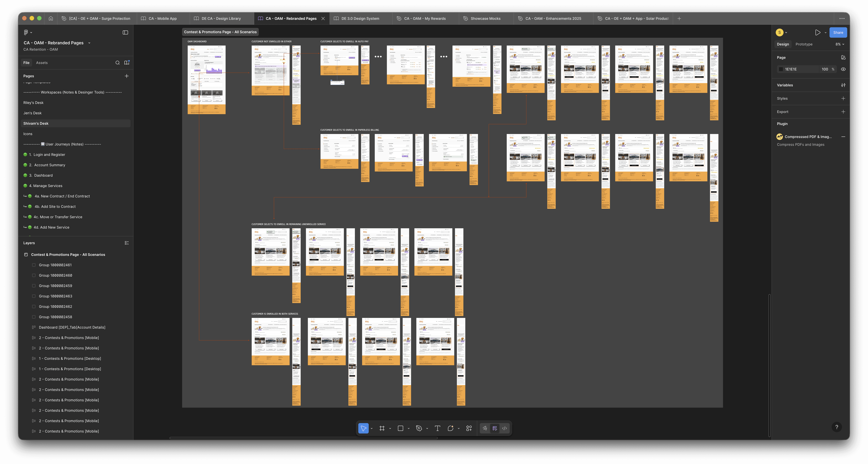Expand Comment tool options chevron

(459, 429)
